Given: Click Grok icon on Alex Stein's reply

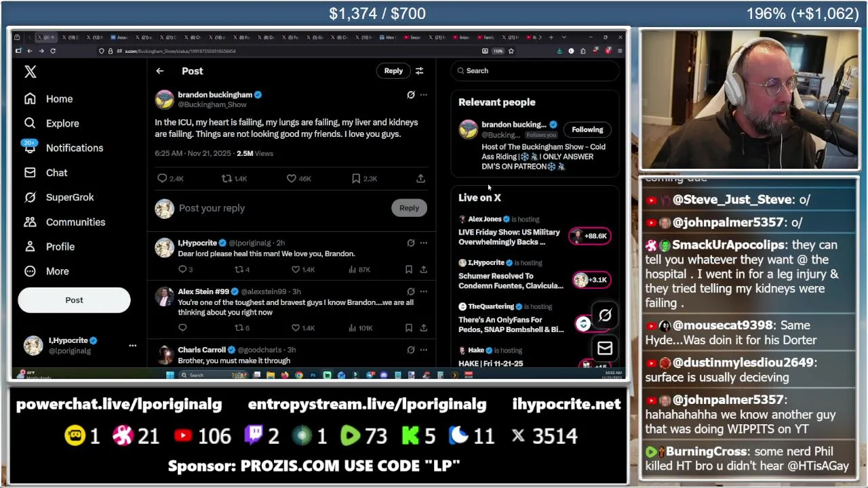Looking at the screenshot, I should (x=411, y=291).
